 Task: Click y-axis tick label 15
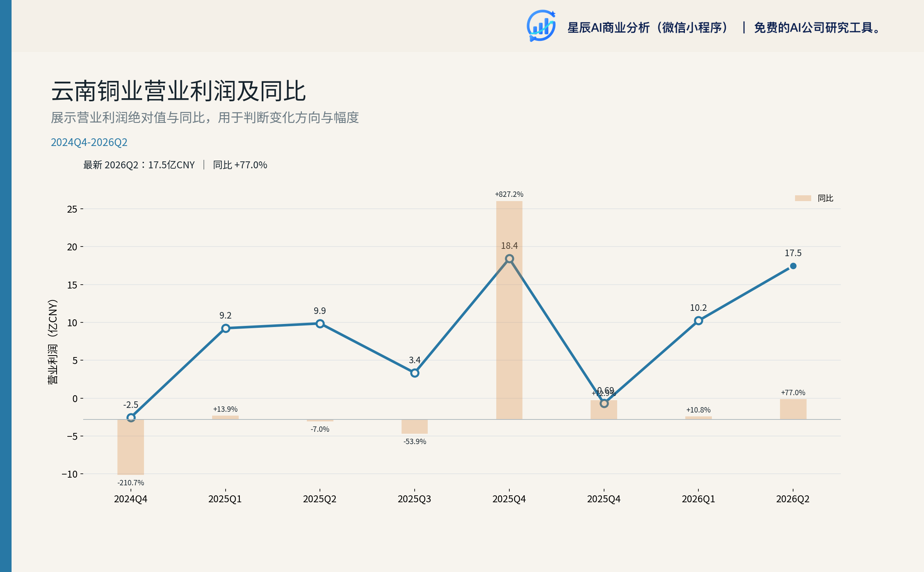(72, 285)
